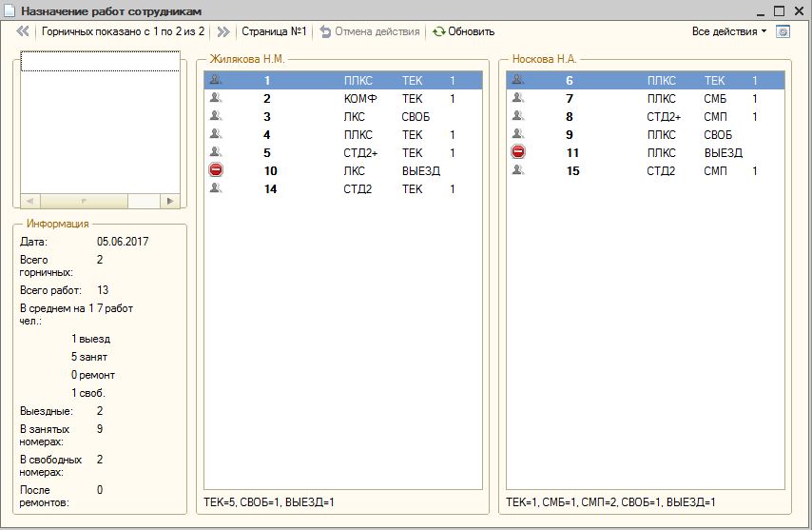
Task: Select room number 3 row
Action: pos(343,117)
